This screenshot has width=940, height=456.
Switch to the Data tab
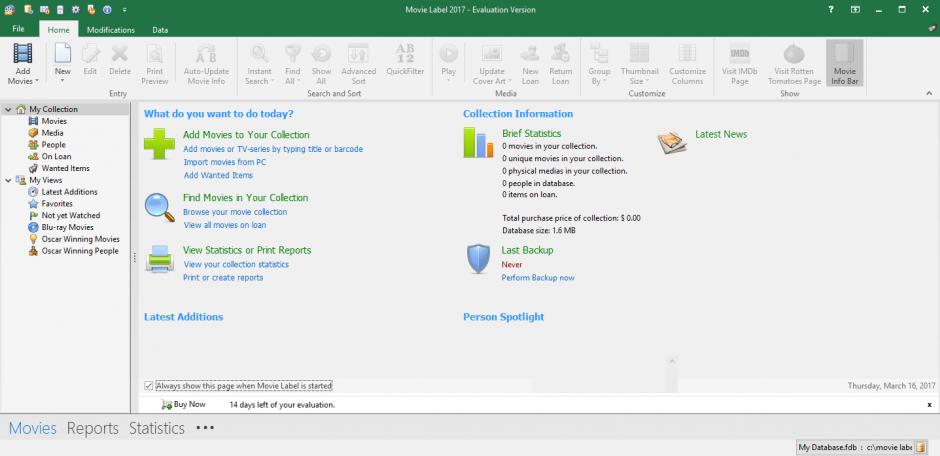tap(160, 29)
